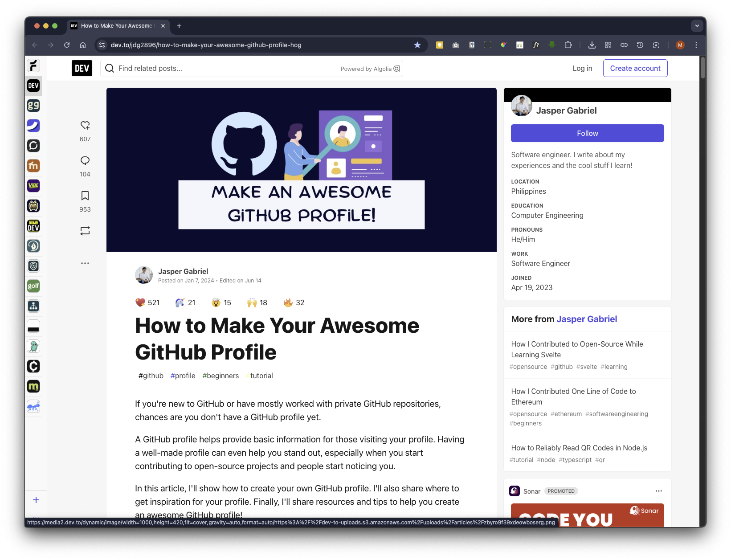Toggle the bookmark star in address bar
This screenshot has height=560, width=731.
coord(417,45)
